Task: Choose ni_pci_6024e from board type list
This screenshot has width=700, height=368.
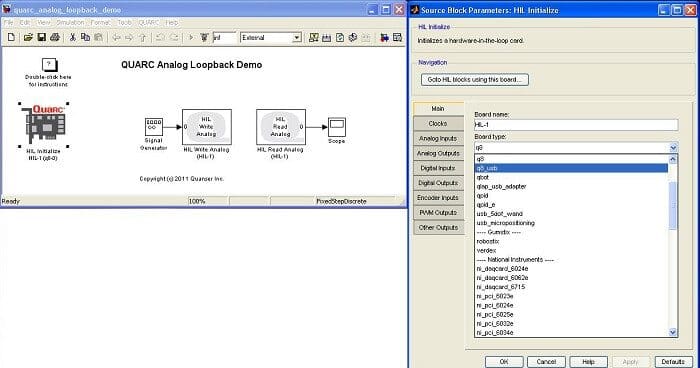Action: click(495, 305)
